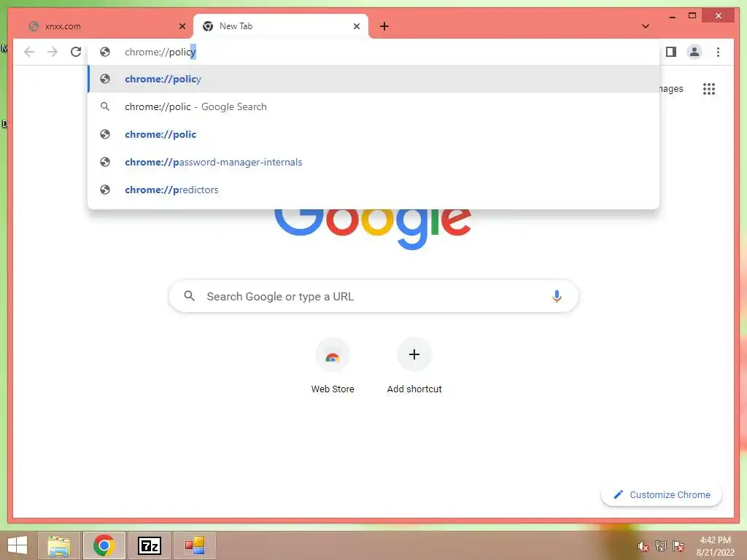
Task: Expand the tab search chevron
Action: pos(646,26)
